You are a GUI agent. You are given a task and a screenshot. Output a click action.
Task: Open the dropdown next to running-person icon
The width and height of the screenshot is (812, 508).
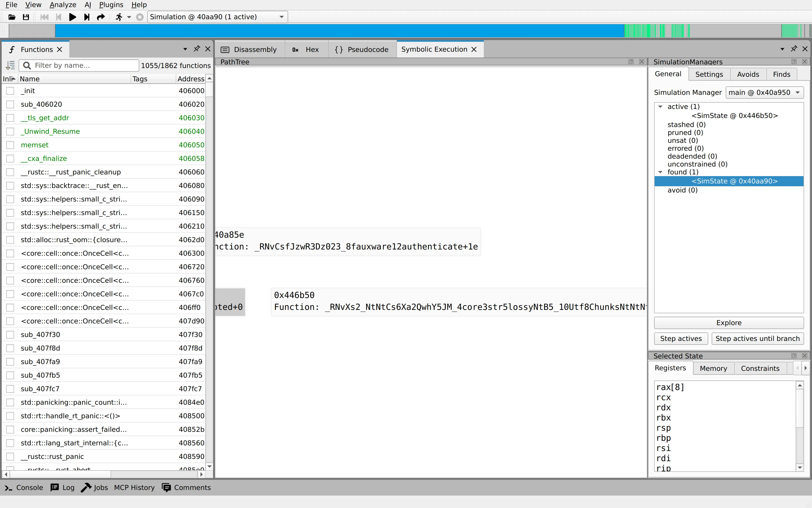point(129,17)
